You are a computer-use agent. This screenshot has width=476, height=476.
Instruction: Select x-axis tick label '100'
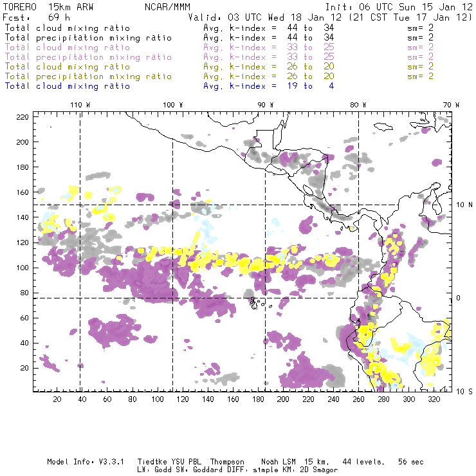point(158,399)
